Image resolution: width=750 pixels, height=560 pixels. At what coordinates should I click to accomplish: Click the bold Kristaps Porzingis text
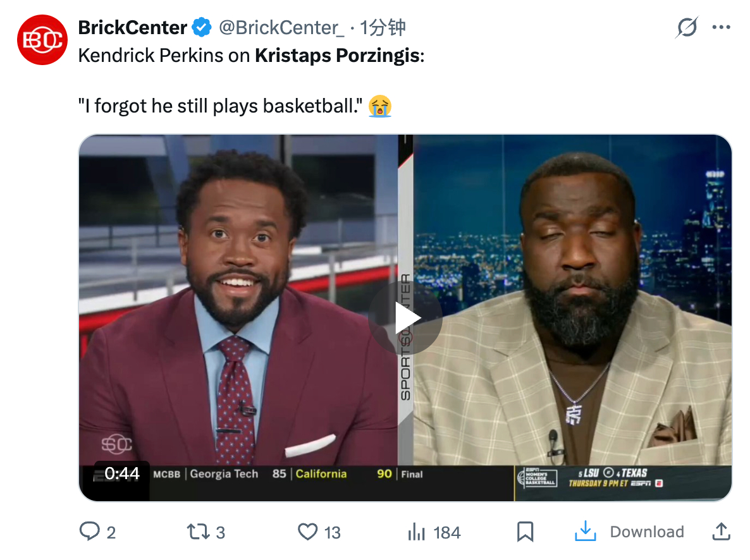coord(337,56)
